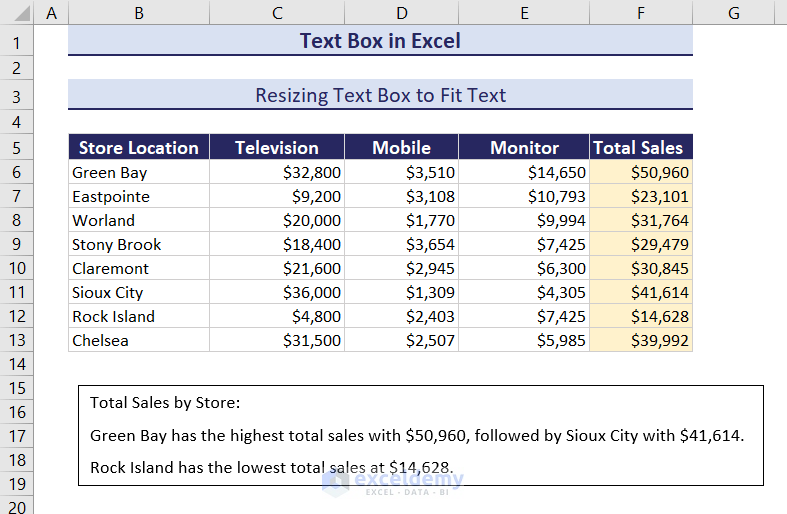787x514 pixels.
Task: Click the "Total Sales" table header cell
Action: pyautogui.click(x=640, y=148)
